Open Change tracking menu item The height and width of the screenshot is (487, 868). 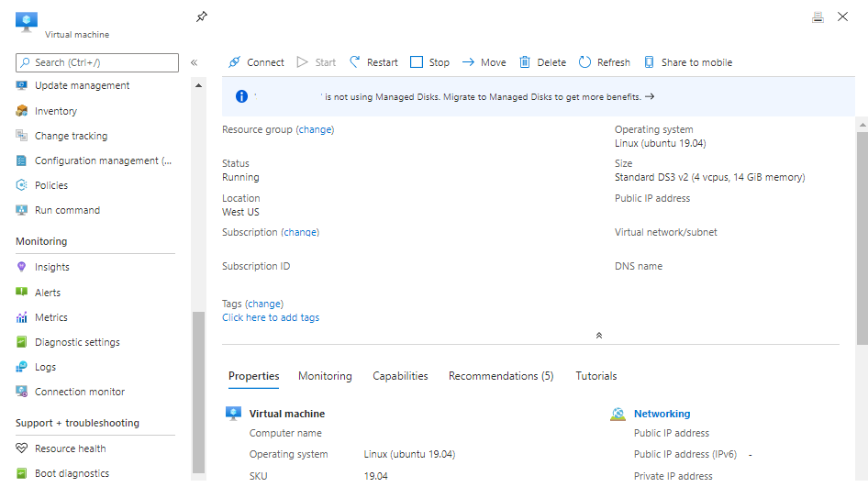click(71, 136)
